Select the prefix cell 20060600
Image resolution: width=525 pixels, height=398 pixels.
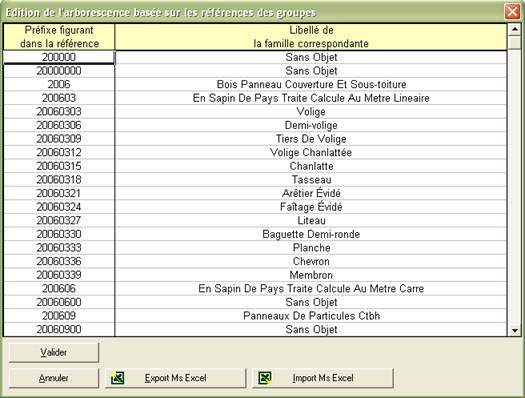59,302
